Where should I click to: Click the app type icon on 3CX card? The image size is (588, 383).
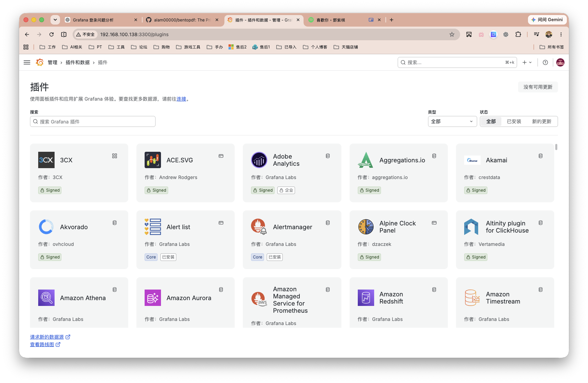(x=115, y=156)
